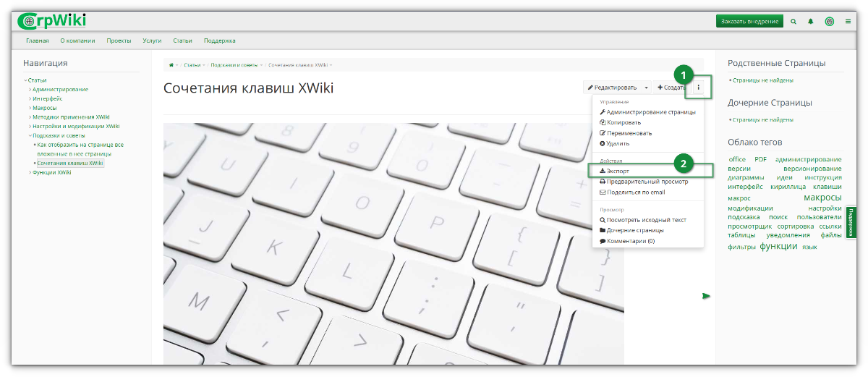This screenshot has height=377, width=868.
Task: Collapse 'Подсказки и советы' tree node
Action: pyautogui.click(x=30, y=135)
